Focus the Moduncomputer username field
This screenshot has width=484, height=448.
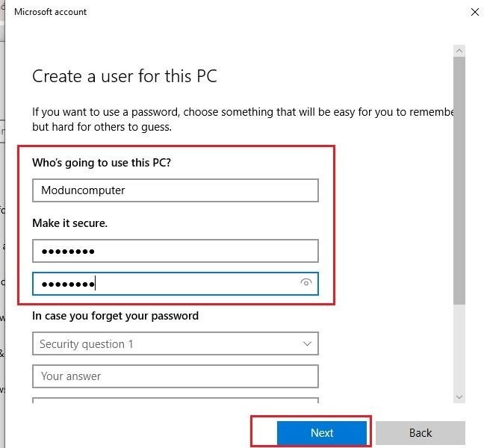point(176,190)
